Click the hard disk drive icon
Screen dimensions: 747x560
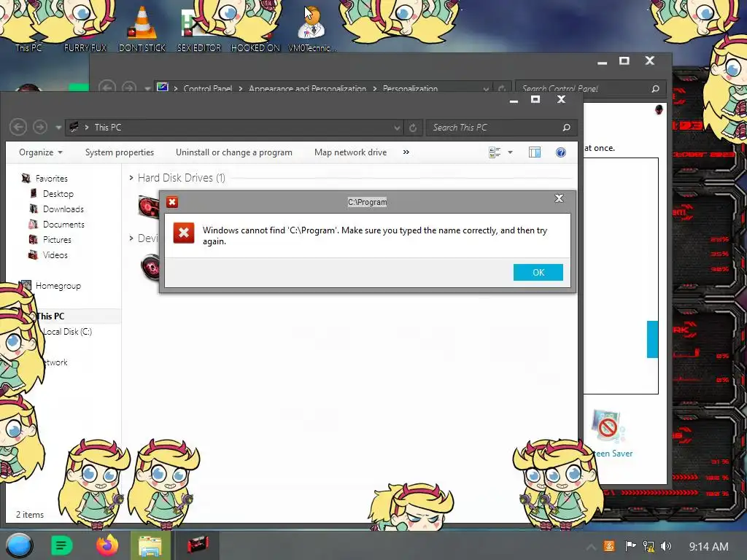tap(149, 206)
